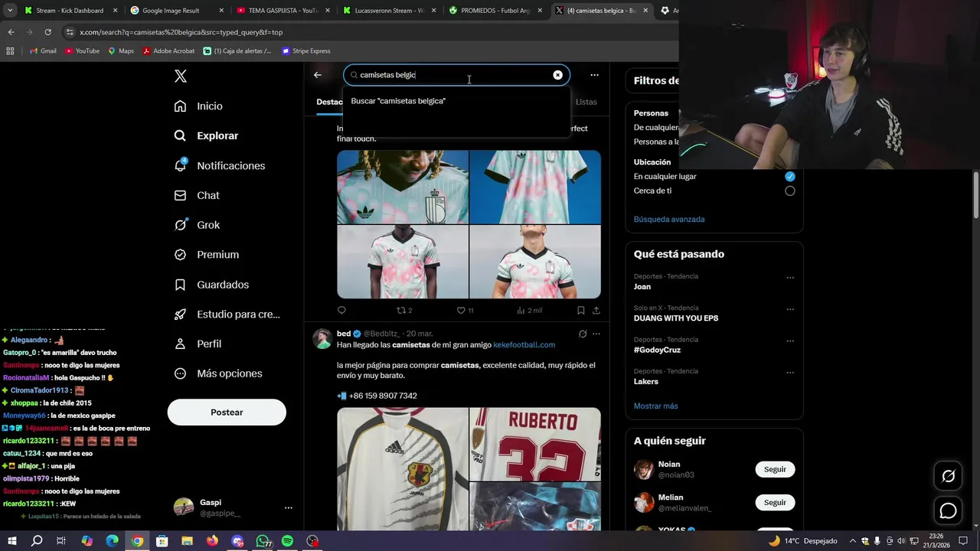Bookmark the Belgium jersey post
Screen dimensions: 980x551
tap(580, 310)
